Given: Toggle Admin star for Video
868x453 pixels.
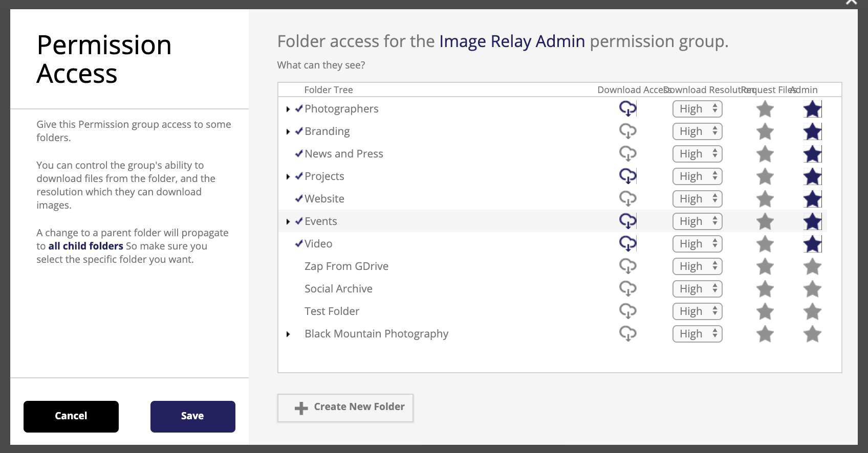Looking at the screenshot, I should pyautogui.click(x=813, y=244).
